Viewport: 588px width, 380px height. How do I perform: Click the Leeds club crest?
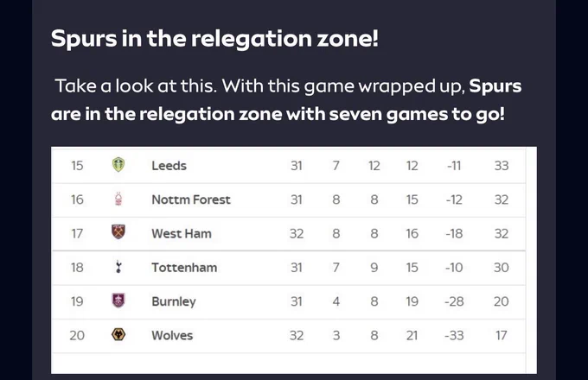click(118, 165)
